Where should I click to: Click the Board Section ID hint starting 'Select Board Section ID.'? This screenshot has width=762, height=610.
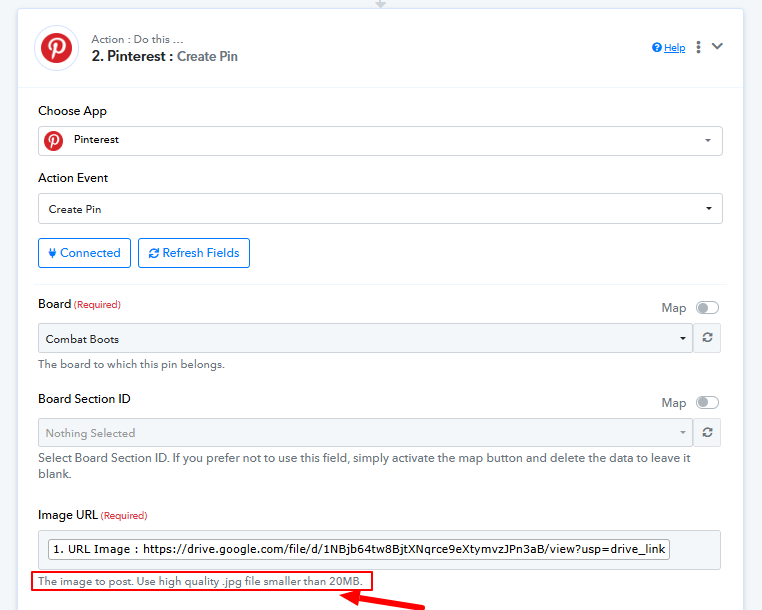coord(364,466)
